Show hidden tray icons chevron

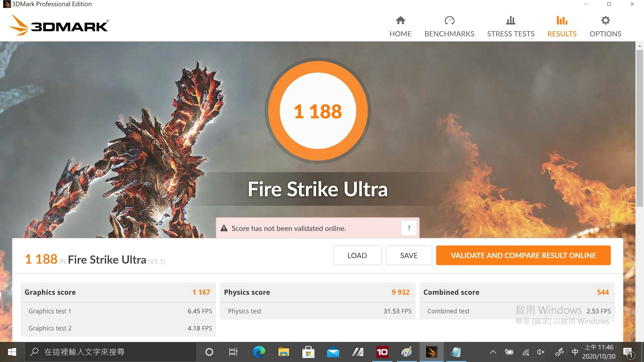pyautogui.click(x=493, y=352)
